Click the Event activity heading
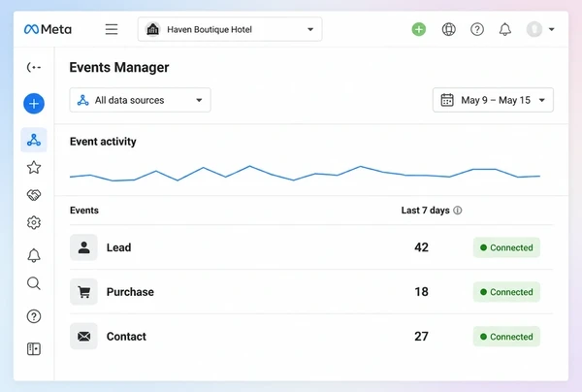582x392 pixels. coord(103,142)
